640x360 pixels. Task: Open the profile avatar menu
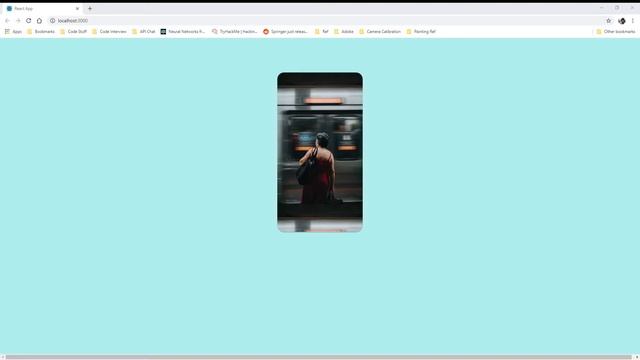622,21
